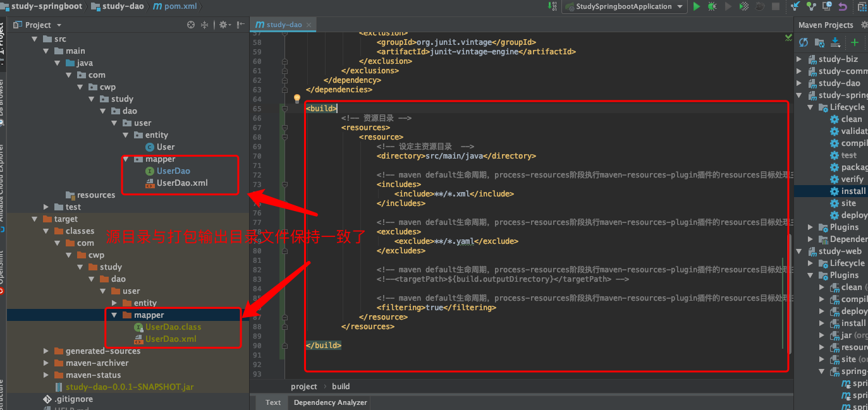Start debugging with the bug icon

tap(711, 7)
